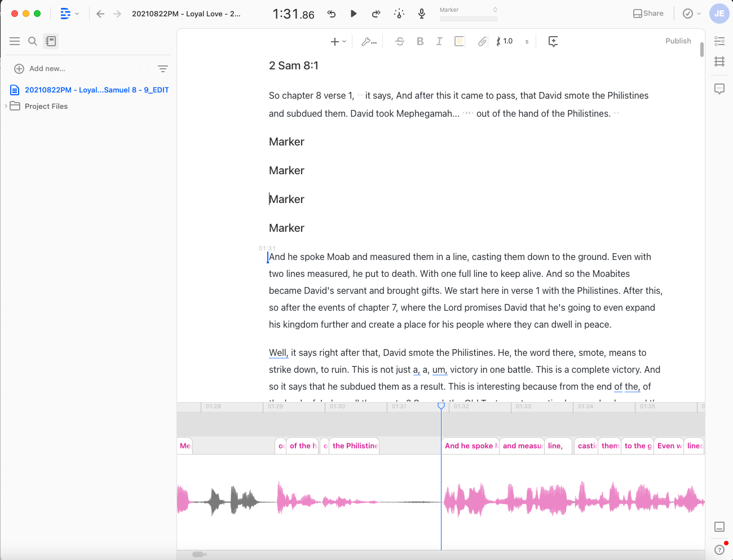
Task: Select the 20210822PM Loyal Samuel composition
Action: 90,90
